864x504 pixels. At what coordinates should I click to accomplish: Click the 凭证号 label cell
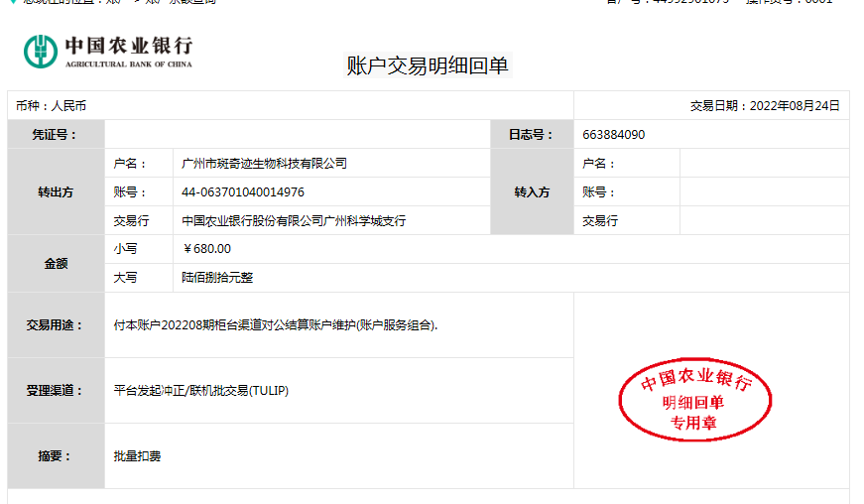pyautogui.click(x=56, y=134)
